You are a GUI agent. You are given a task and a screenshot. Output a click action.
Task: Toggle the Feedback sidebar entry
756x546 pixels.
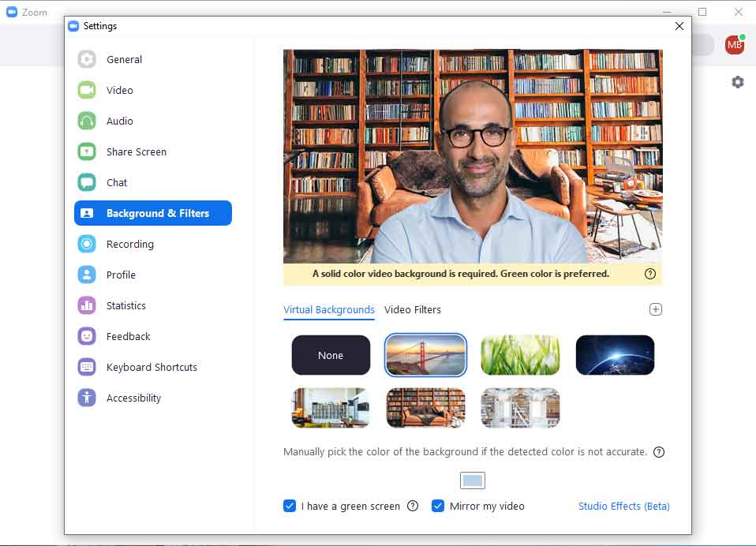coord(129,336)
